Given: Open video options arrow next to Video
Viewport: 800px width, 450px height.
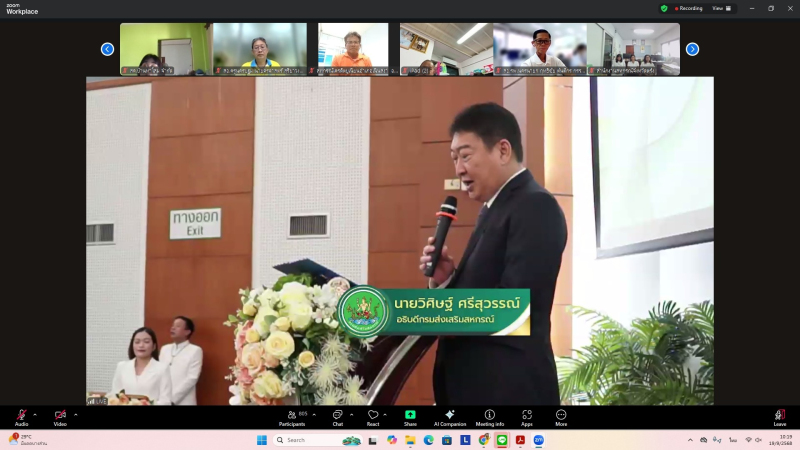Looking at the screenshot, I should (75, 414).
